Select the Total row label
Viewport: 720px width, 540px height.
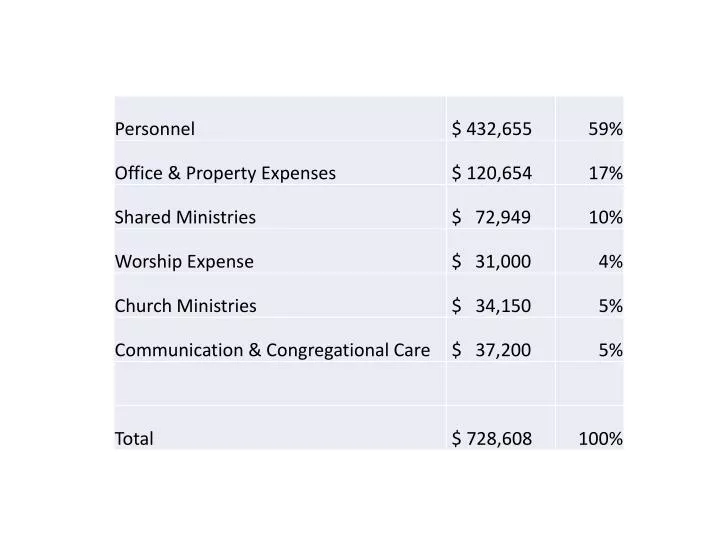click(x=134, y=439)
